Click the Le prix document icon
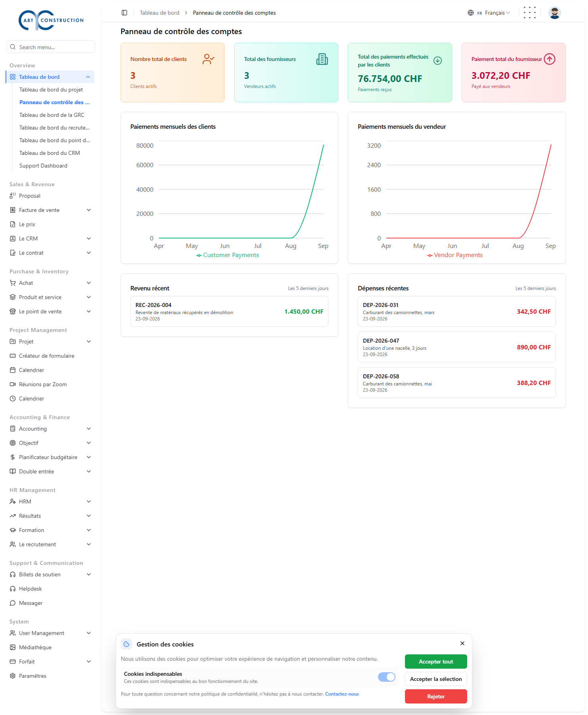 [13, 224]
